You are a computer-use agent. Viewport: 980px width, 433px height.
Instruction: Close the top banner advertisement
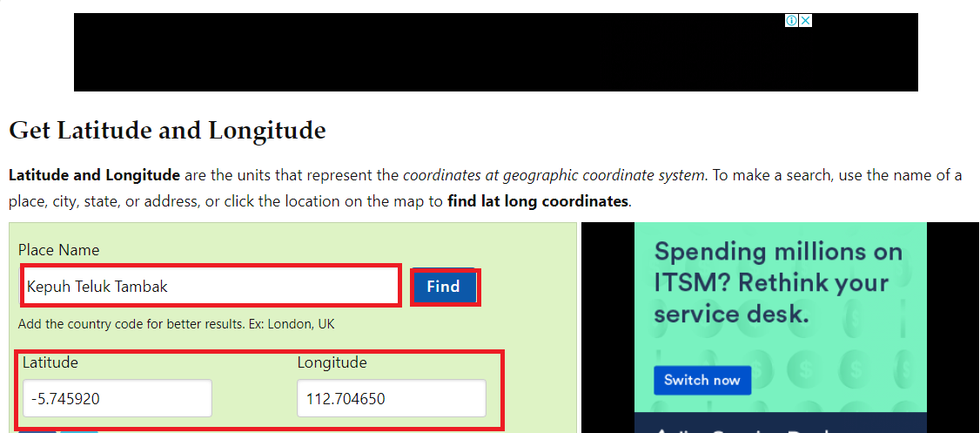click(805, 20)
